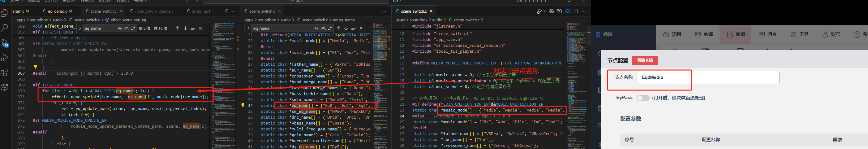868x149 pixels.
Task: Go to previous match in left find widget
Action: (178, 28)
